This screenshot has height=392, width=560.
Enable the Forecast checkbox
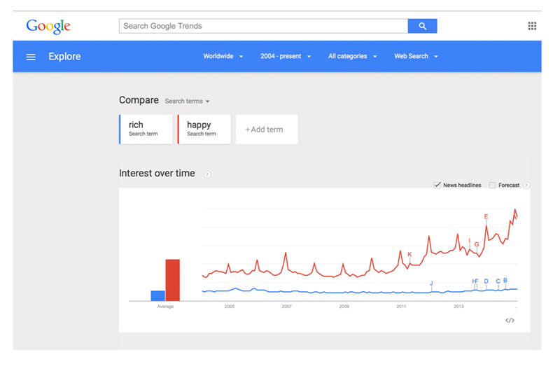492,185
